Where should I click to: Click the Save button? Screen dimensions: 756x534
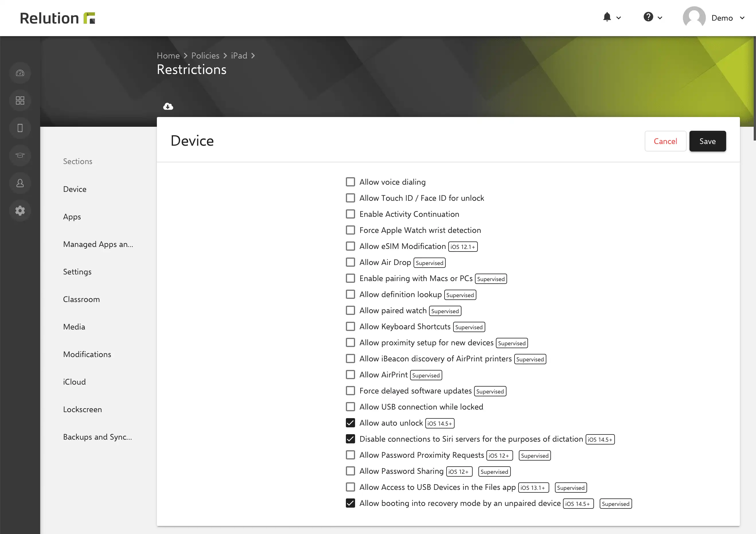coord(707,141)
